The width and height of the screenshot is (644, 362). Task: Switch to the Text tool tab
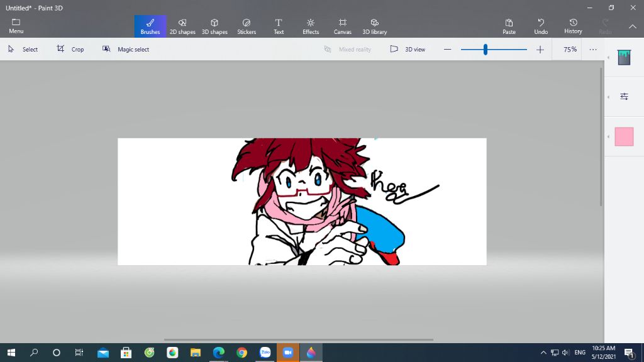(x=279, y=26)
